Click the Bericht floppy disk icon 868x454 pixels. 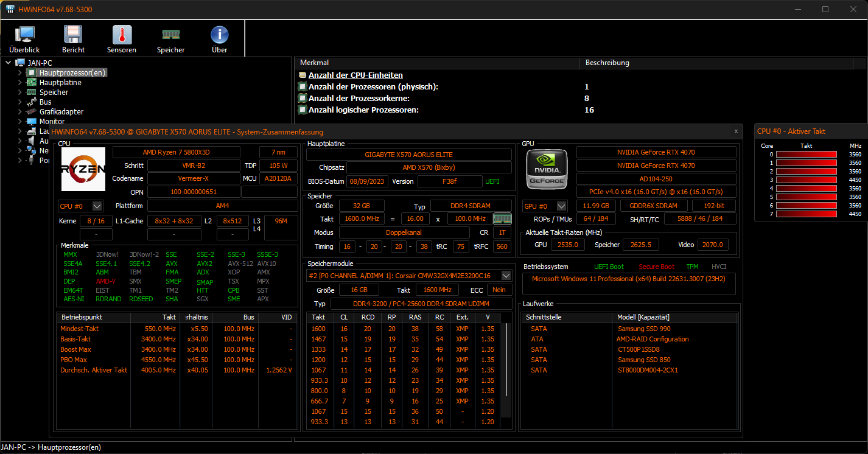(73, 35)
